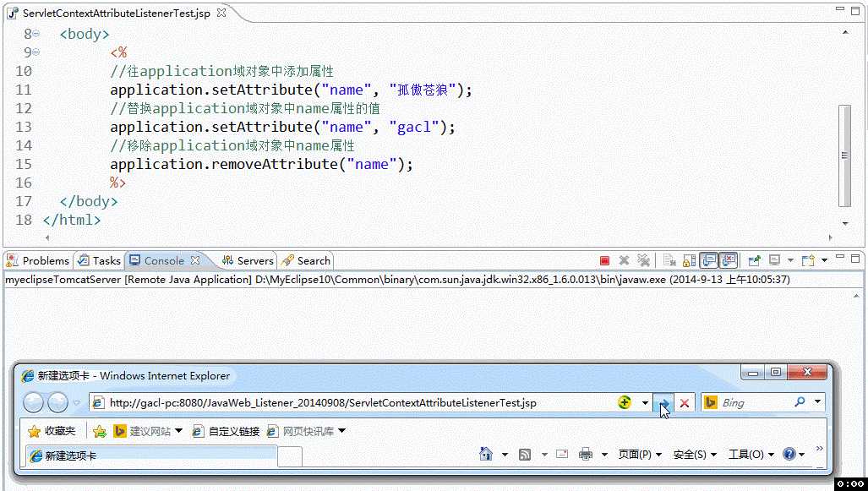Collapse the scriptlet fold on line 9
The height and width of the screenshot is (491, 868).
pos(36,52)
